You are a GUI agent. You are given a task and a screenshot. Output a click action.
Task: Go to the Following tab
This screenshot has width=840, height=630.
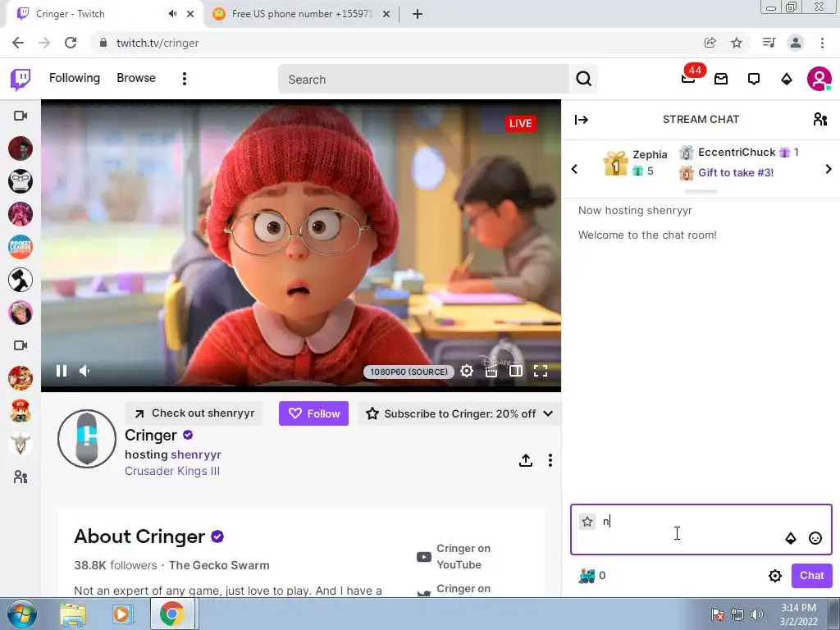[75, 78]
